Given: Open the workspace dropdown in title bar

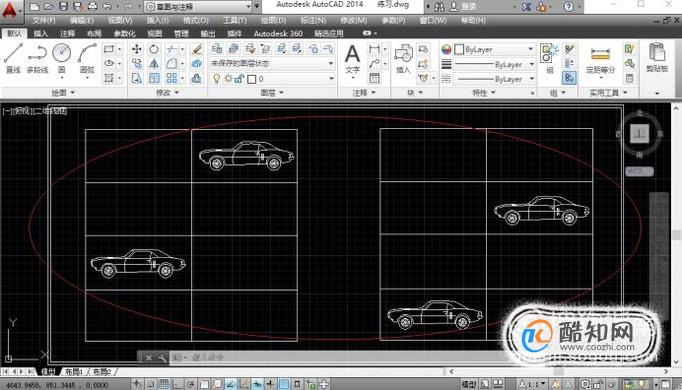Looking at the screenshot, I should click(198, 7).
